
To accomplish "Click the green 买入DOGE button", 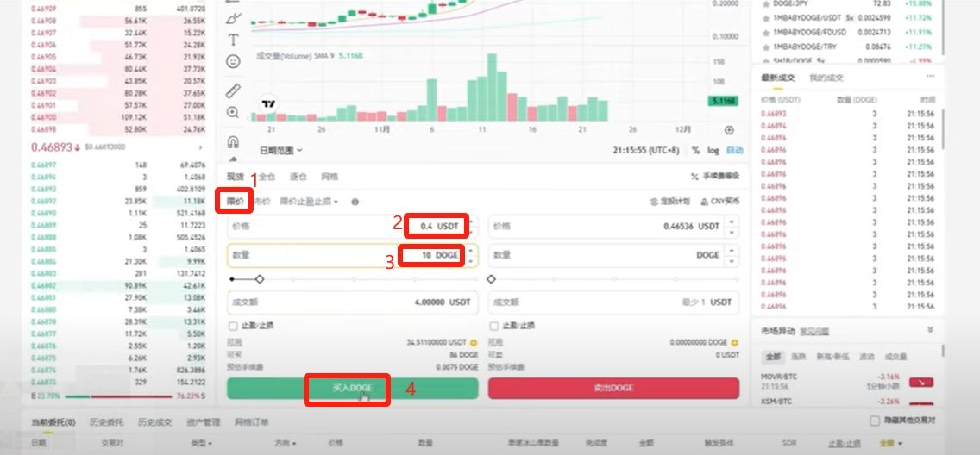I will pyautogui.click(x=353, y=389).
